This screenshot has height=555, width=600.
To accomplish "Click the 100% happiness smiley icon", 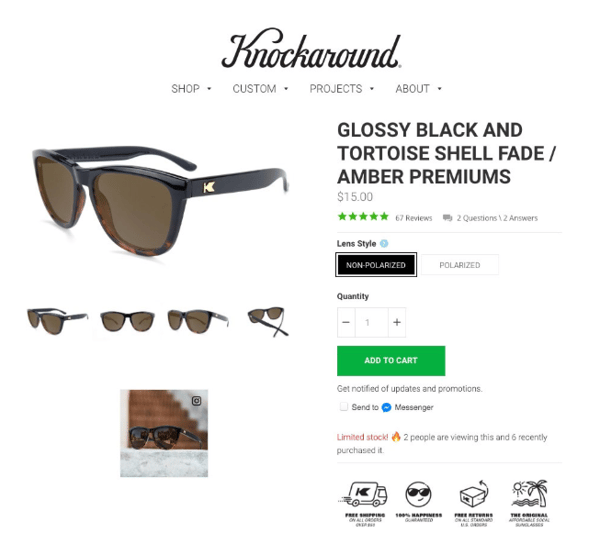I will (418, 494).
